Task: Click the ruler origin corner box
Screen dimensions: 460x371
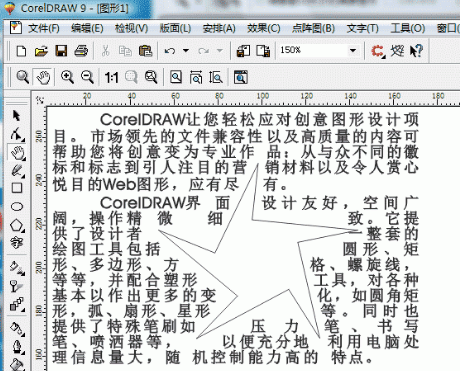Action: [39, 100]
